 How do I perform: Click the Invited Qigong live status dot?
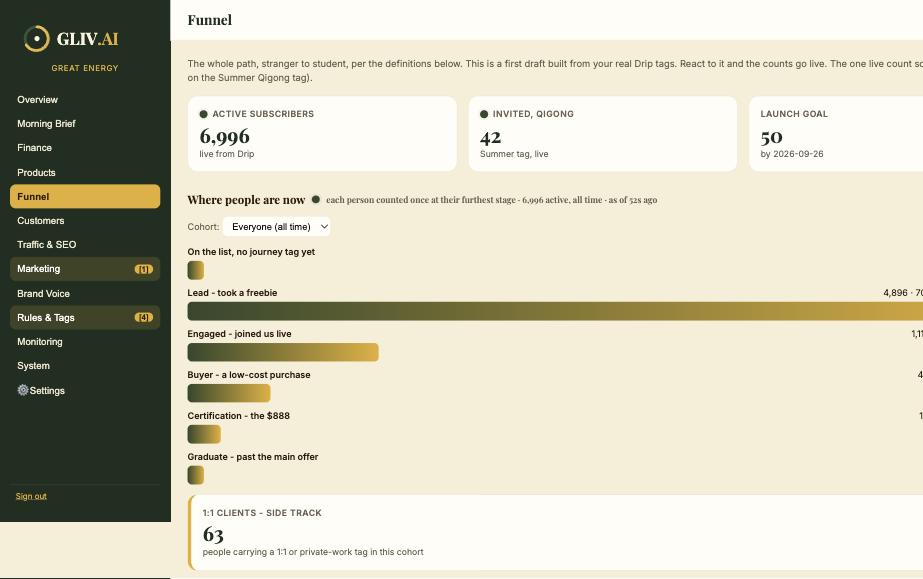coord(484,114)
